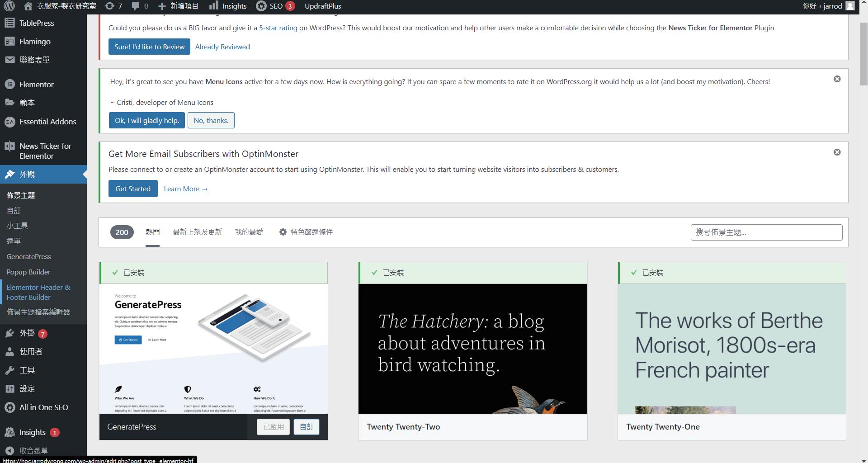The width and height of the screenshot is (868, 463).
Task: Focus the 搜尋佈景主題 search field
Action: pyautogui.click(x=766, y=232)
